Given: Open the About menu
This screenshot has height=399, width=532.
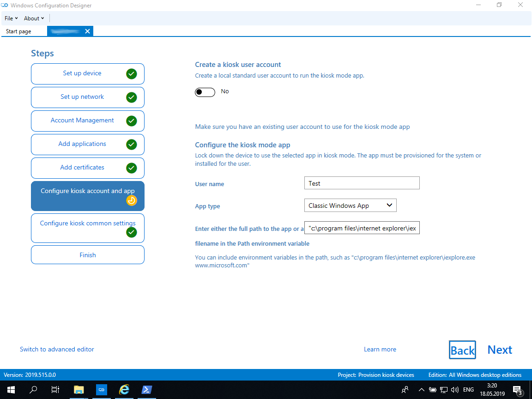Looking at the screenshot, I should pos(34,18).
